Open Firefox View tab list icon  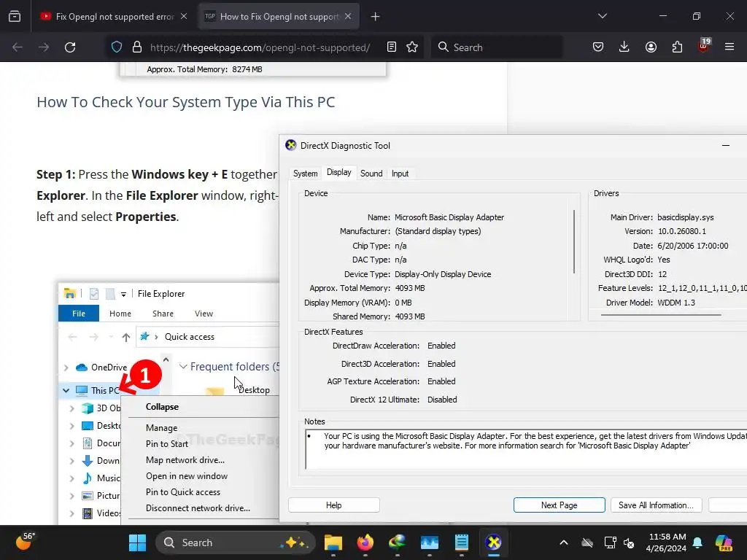coord(15,17)
